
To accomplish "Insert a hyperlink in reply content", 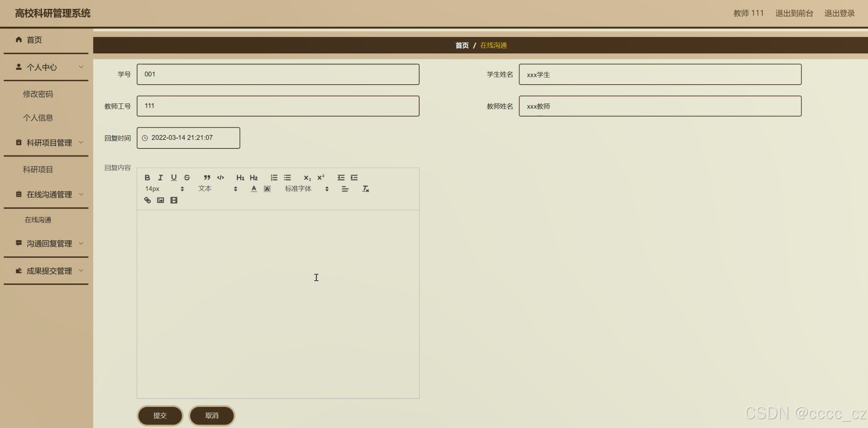I will 148,200.
